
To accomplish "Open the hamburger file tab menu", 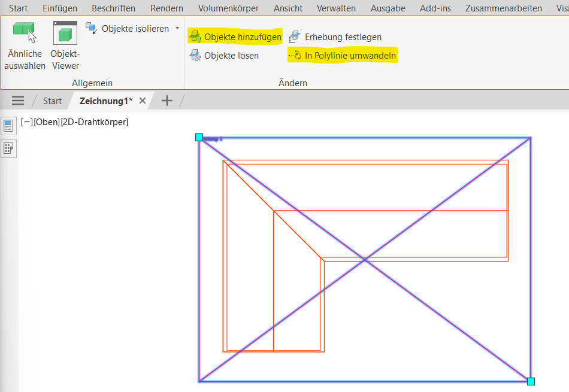I will tap(18, 101).
